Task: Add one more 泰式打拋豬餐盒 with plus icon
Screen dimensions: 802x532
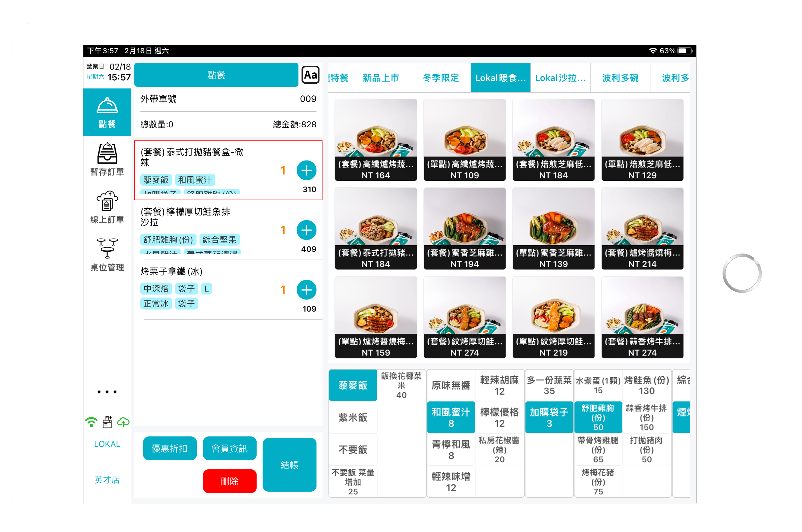Action: pos(306,170)
